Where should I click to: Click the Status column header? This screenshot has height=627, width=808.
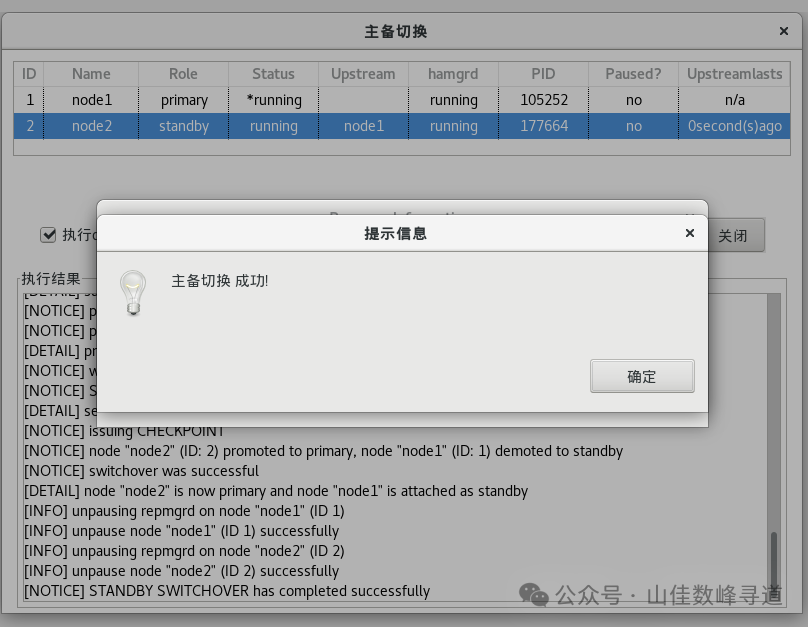pyautogui.click(x=273, y=74)
